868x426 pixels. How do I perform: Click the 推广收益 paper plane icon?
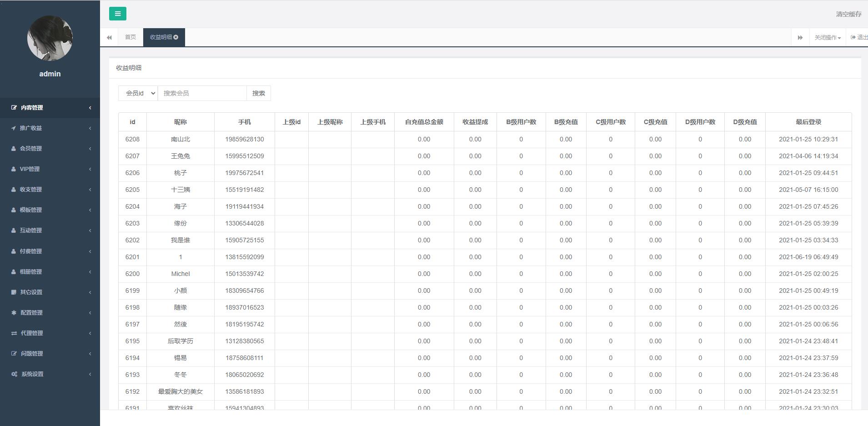14,128
